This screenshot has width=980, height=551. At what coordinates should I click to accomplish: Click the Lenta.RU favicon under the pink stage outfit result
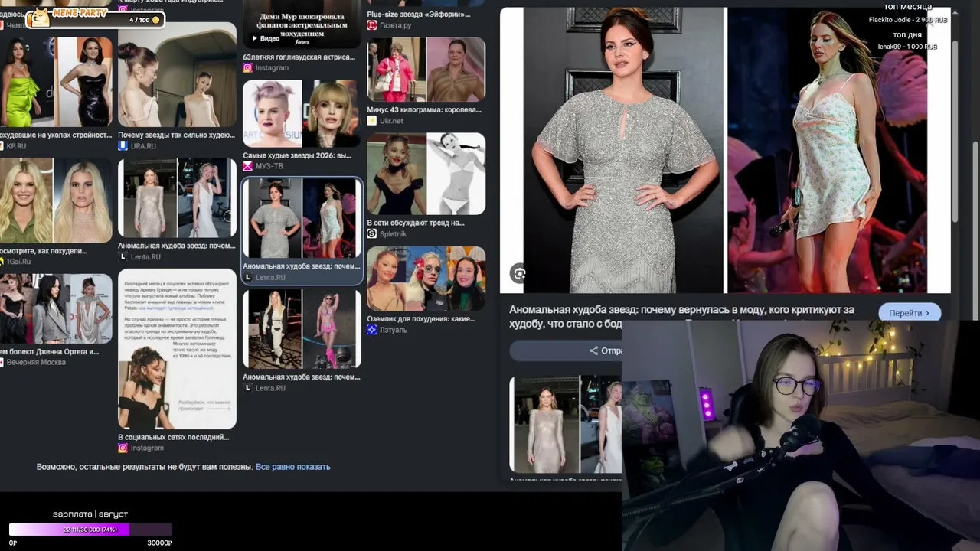247,388
